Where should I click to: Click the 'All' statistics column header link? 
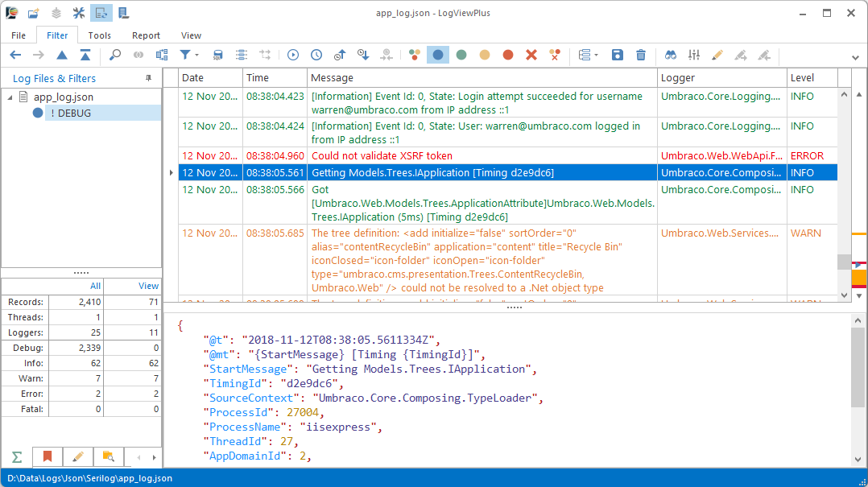(x=95, y=286)
